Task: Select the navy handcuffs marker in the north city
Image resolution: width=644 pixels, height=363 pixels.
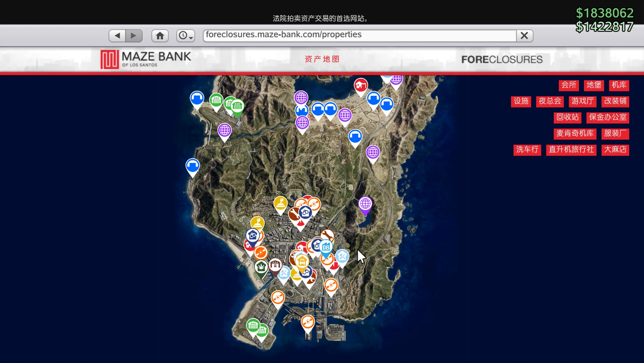Action: (305, 213)
